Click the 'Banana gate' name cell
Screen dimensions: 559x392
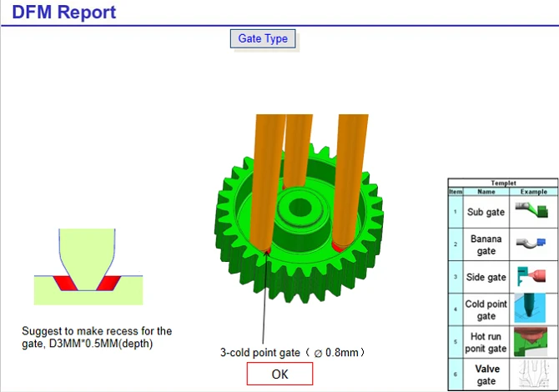coord(486,244)
